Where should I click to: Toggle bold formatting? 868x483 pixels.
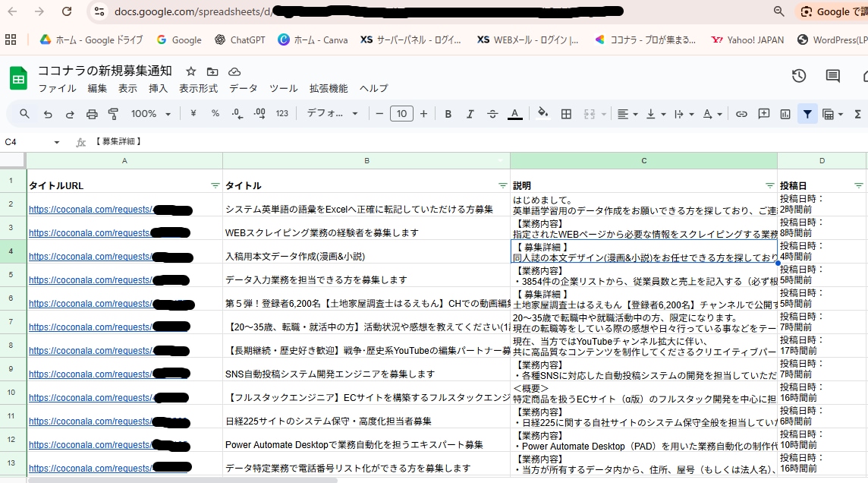(x=448, y=114)
